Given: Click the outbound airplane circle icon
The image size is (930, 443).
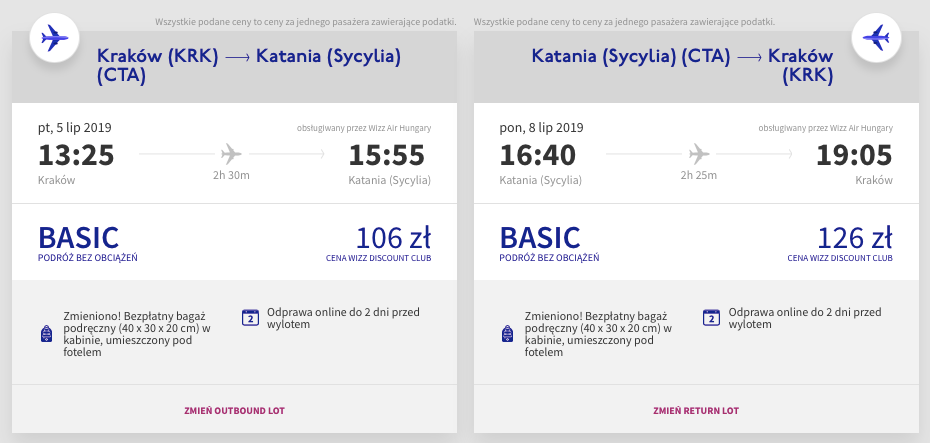Looking at the screenshot, I should (55, 39).
